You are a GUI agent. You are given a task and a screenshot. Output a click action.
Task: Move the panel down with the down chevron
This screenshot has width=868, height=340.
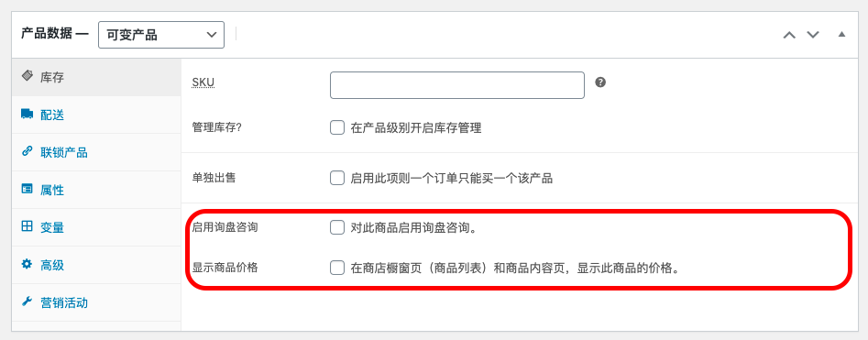coord(813,35)
